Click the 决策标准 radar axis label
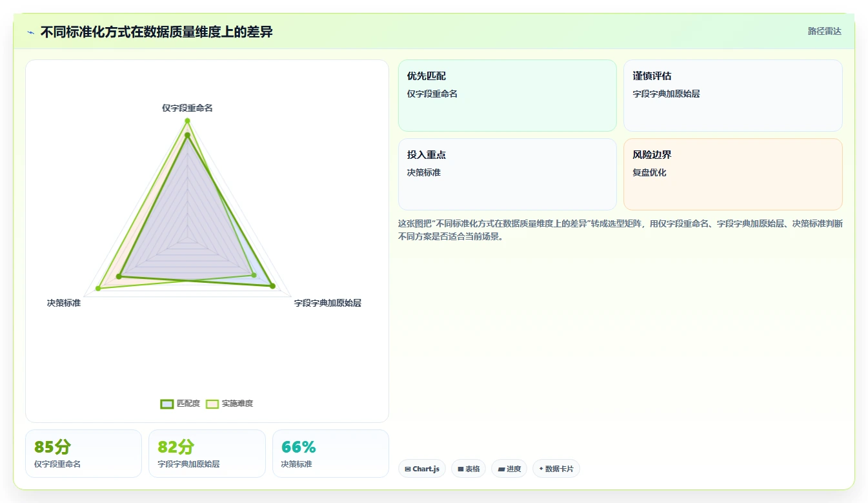This screenshot has height=503, width=868. (x=64, y=303)
